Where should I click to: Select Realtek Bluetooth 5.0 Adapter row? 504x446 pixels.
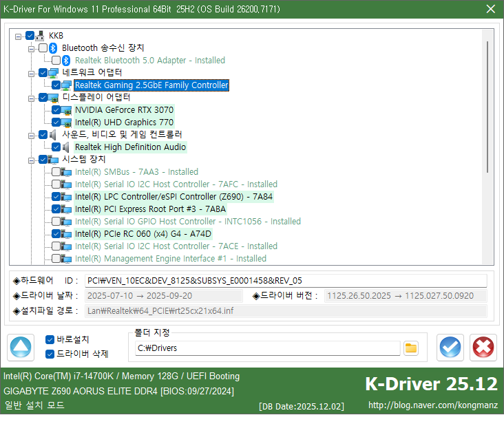pyautogui.click(x=150, y=61)
